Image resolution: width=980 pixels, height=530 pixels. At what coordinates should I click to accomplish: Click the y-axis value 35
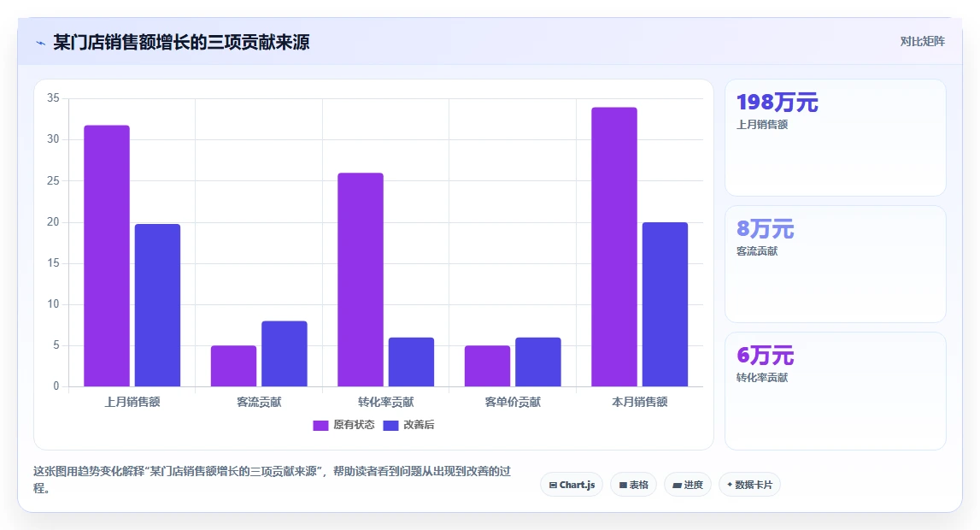pos(53,98)
